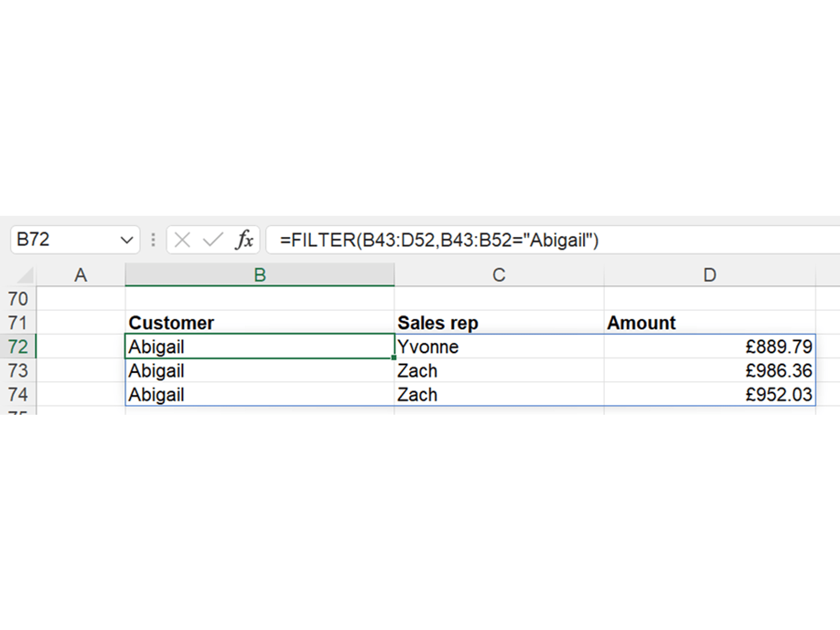Click the Enter checkmark formula bar icon
The width and height of the screenshot is (840, 630).
pyautogui.click(x=213, y=240)
